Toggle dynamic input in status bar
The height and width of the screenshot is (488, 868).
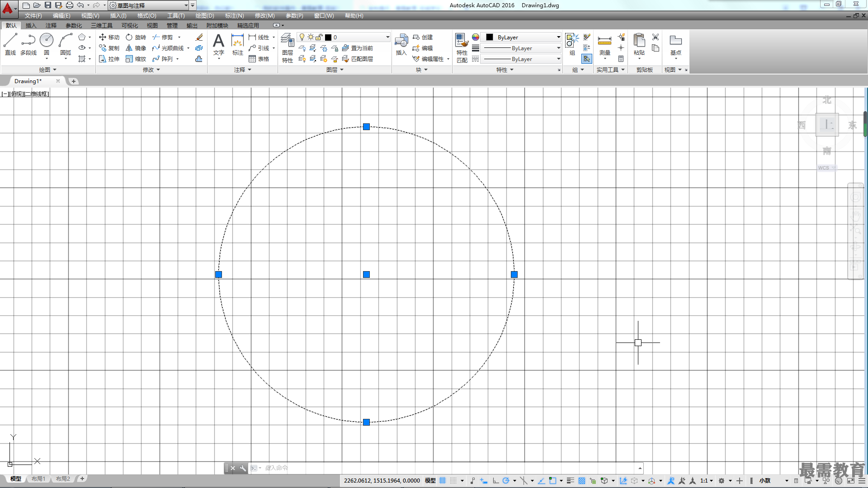[484, 481]
